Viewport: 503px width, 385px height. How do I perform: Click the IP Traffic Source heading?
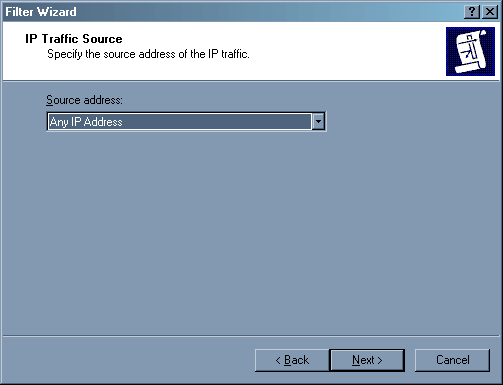point(74,39)
